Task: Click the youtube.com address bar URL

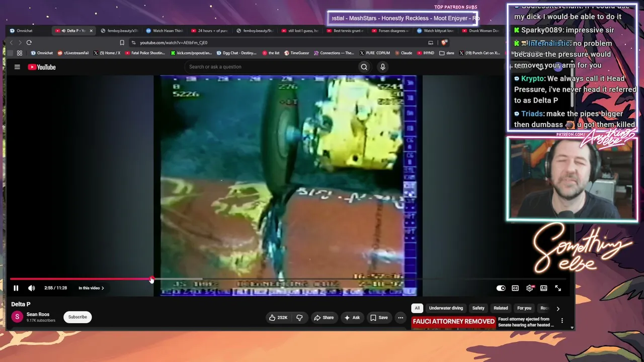Action: pos(174,43)
